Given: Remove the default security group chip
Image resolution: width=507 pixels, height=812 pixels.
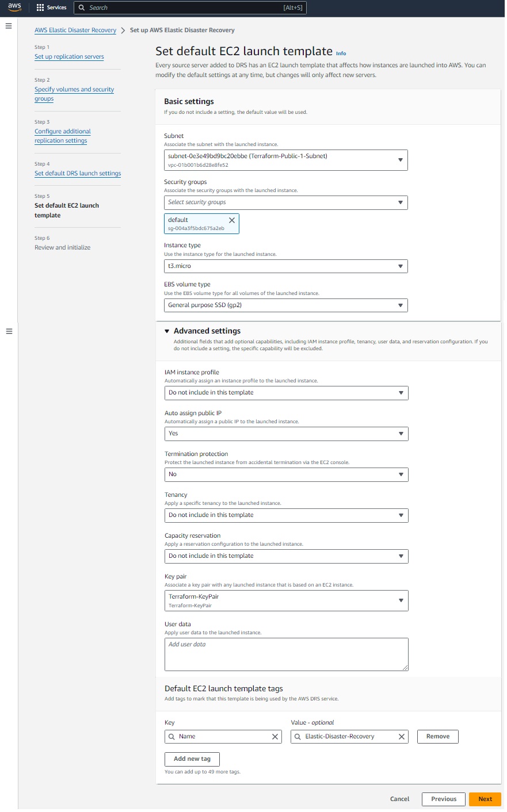Looking at the screenshot, I should (x=232, y=220).
